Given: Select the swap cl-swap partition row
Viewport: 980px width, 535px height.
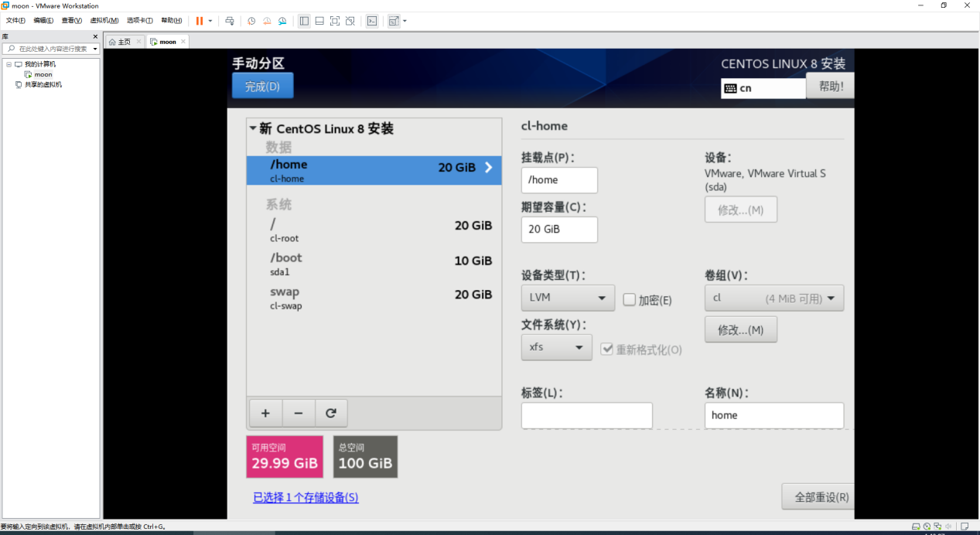Looking at the screenshot, I should click(374, 298).
